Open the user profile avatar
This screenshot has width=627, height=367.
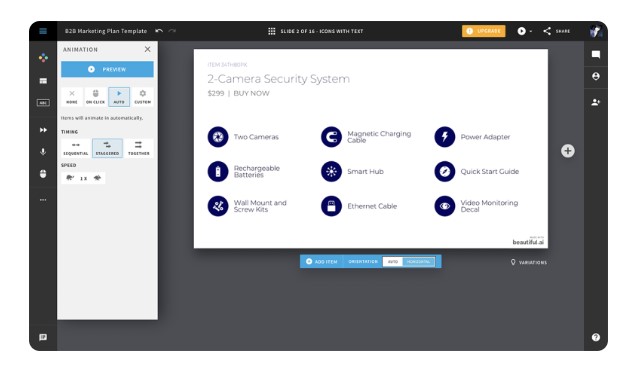(x=595, y=31)
